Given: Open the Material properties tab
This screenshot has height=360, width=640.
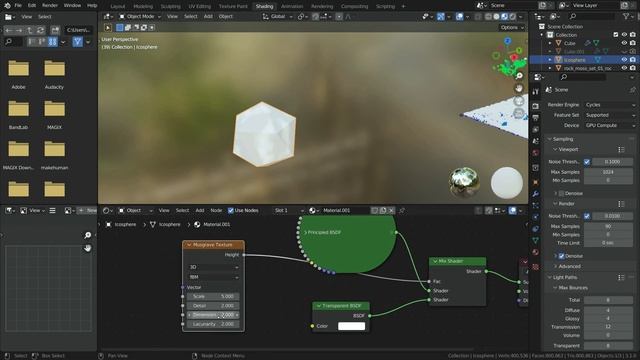Looking at the screenshot, I should point(536,252).
